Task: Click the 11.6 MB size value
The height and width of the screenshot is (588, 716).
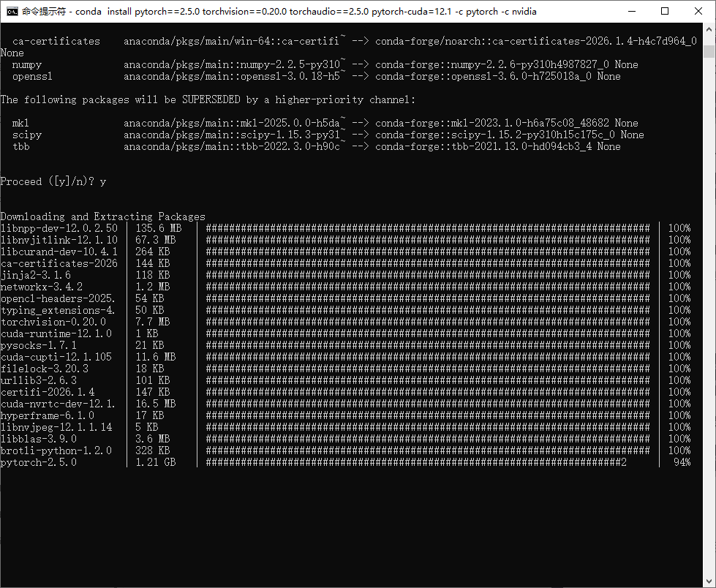Action: (x=156, y=357)
